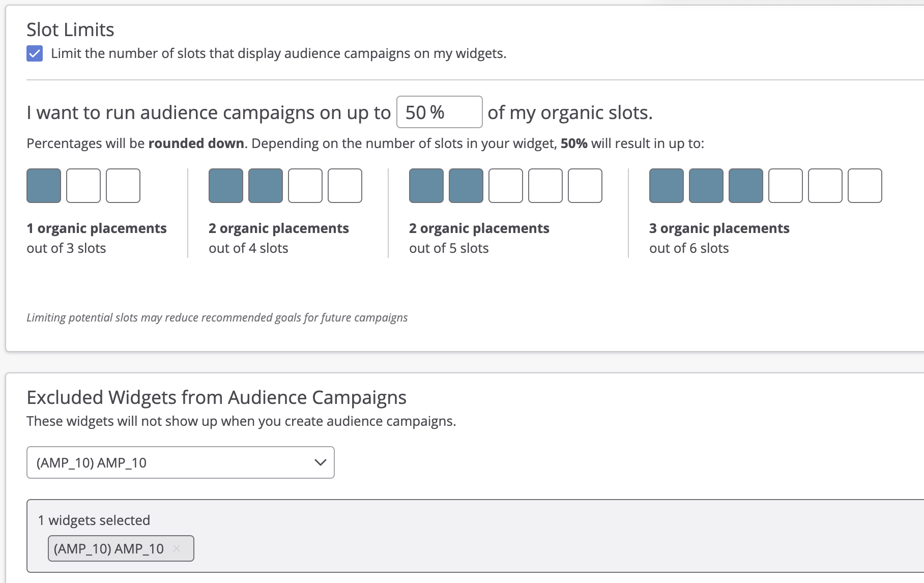
Task: Click the second filled slot of 4-slot example
Action: click(x=266, y=186)
